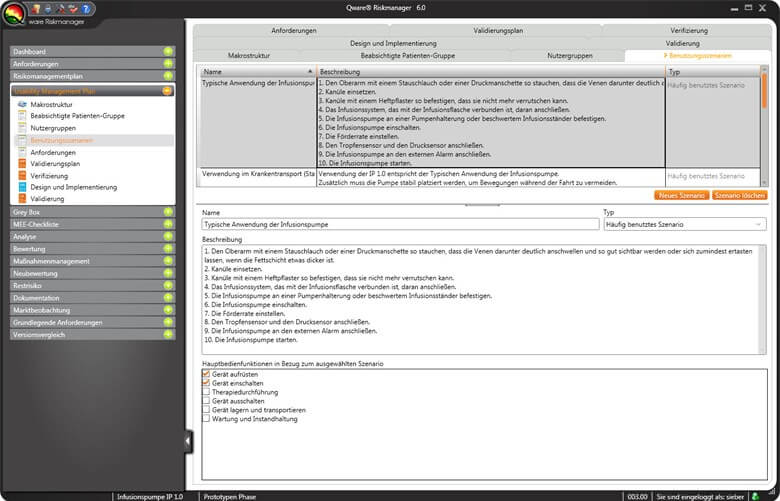Viewport: 780px width, 501px height.
Task: Click the yellow-red first quick toolbar icon
Action: tap(36, 8)
